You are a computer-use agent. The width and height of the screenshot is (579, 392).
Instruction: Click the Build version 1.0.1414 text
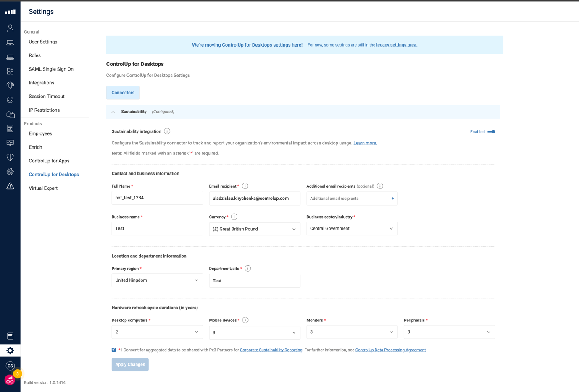click(45, 382)
